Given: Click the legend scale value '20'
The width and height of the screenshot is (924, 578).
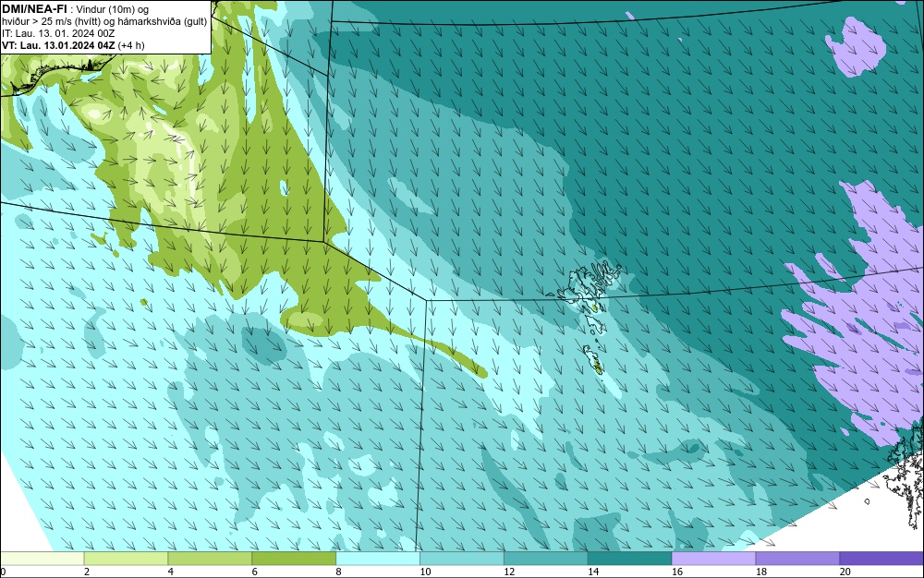Looking at the screenshot, I should tap(845, 572).
